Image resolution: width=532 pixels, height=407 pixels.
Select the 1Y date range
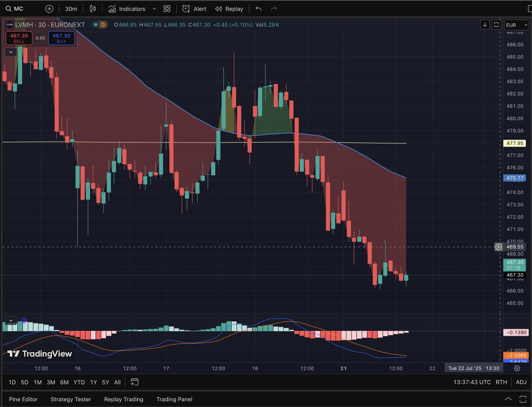pos(94,382)
